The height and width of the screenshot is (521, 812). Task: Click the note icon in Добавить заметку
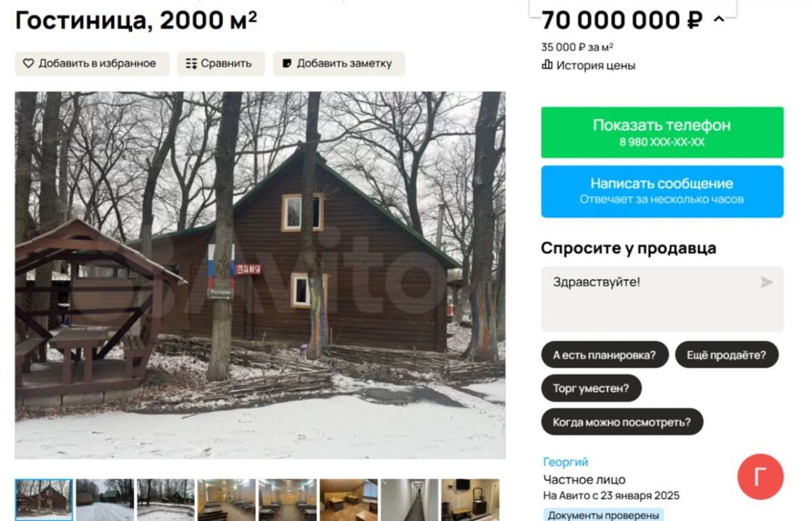pos(287,64)
